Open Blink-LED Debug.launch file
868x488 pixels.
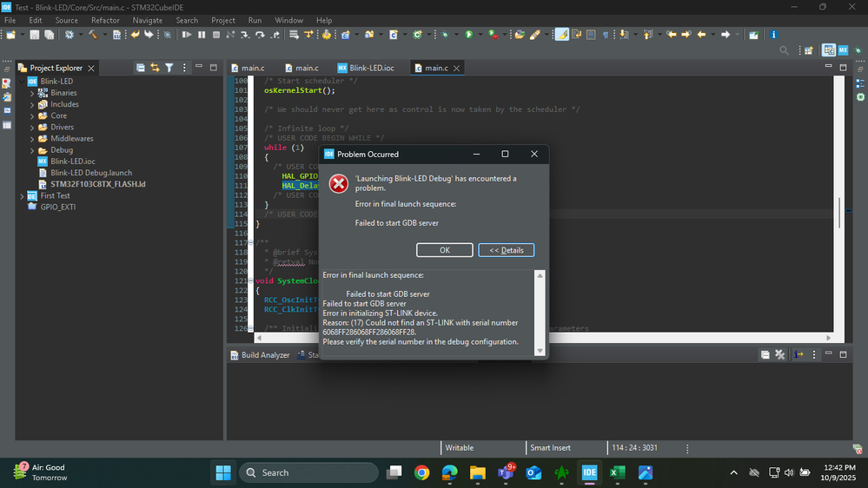click(x=91, y=173)
